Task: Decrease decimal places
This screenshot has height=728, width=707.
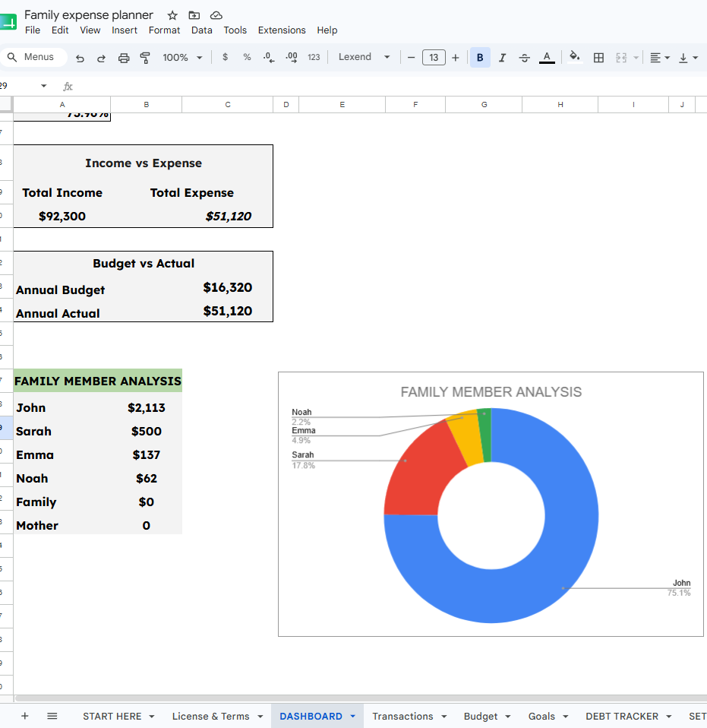Action: click(x=269, y=58)
